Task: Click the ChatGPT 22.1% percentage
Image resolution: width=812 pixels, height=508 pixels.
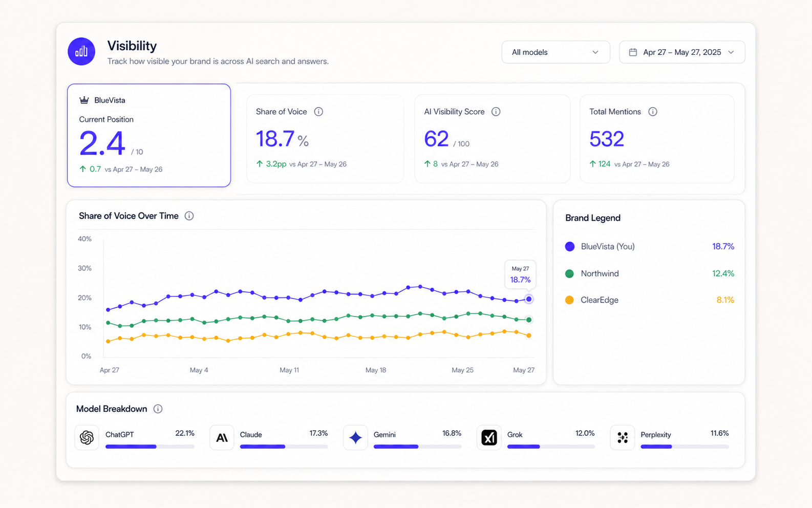Action: tap(185, 433)
